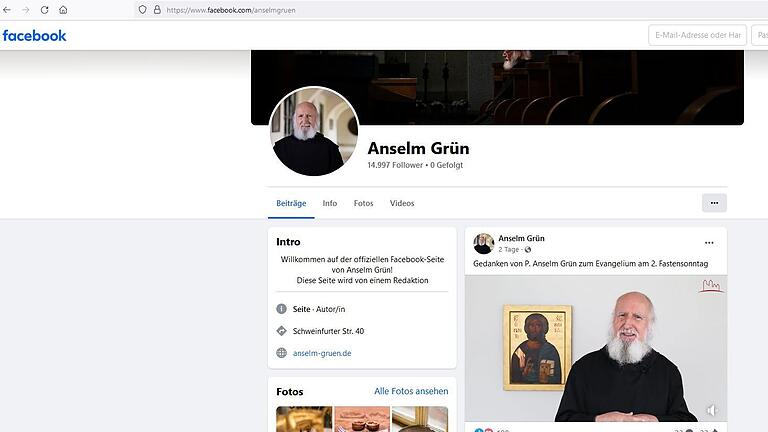Switch to the Videos tab
Image resolution: width=768 pixels, height=432 pixels.
pos(402,203)
